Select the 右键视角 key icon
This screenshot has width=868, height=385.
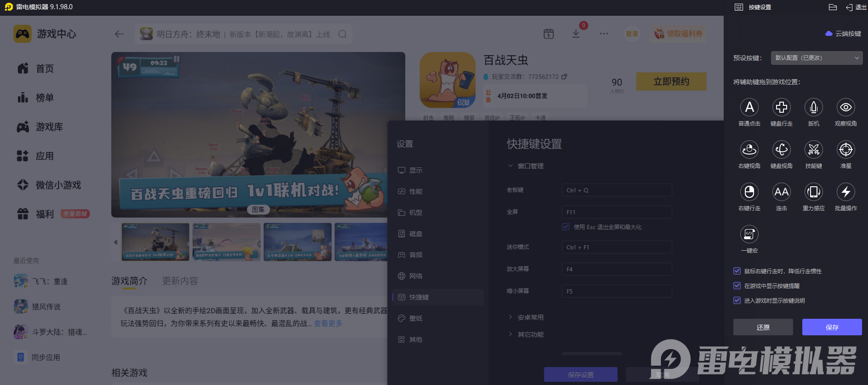tap(749, 149)
